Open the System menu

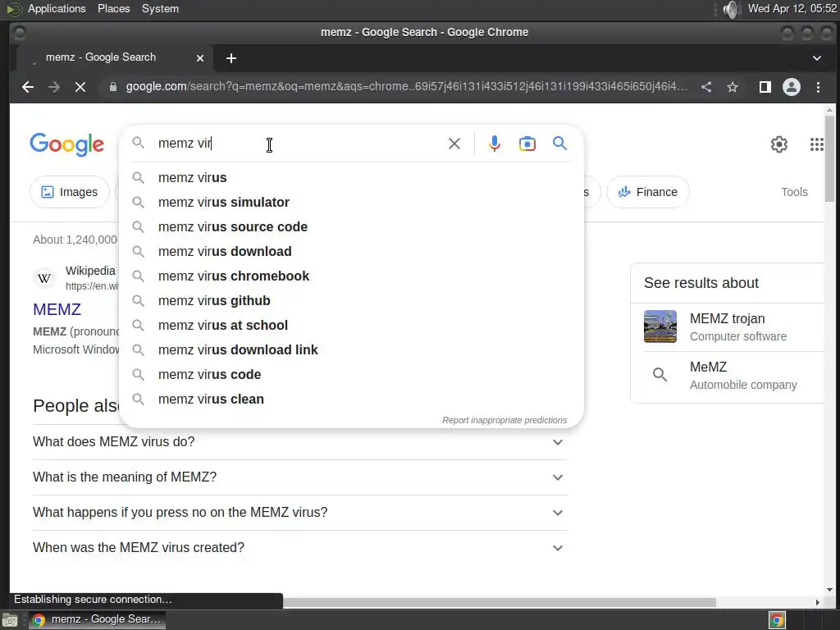[x=160, y=9]
